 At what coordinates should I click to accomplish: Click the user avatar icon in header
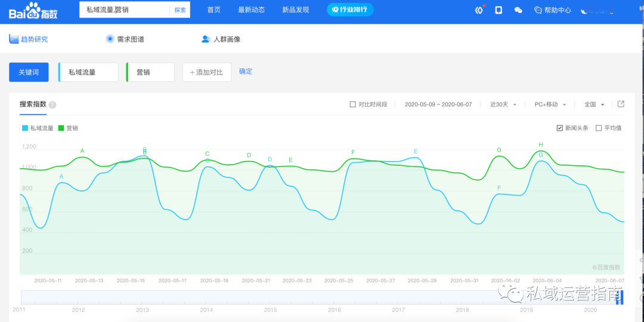click(586, 11)
